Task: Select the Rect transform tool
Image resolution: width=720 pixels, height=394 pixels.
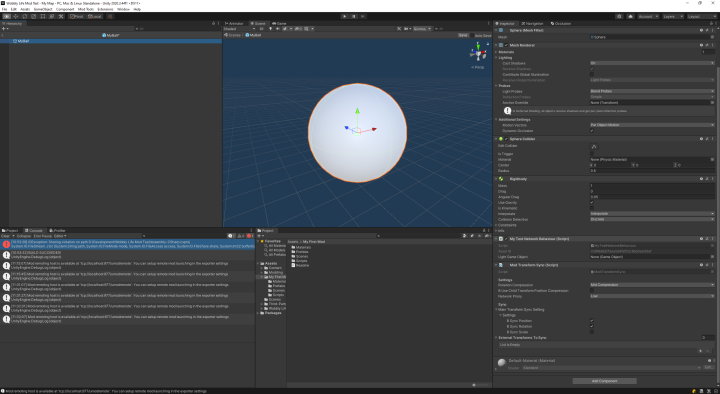Action: 43,16
